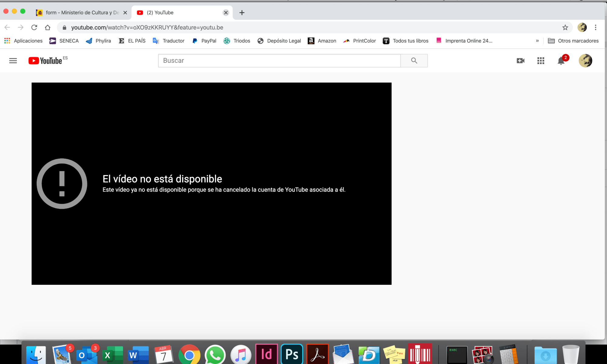
Task: Open Chrome three-dot menu
Action: click(x=595, y=28)
